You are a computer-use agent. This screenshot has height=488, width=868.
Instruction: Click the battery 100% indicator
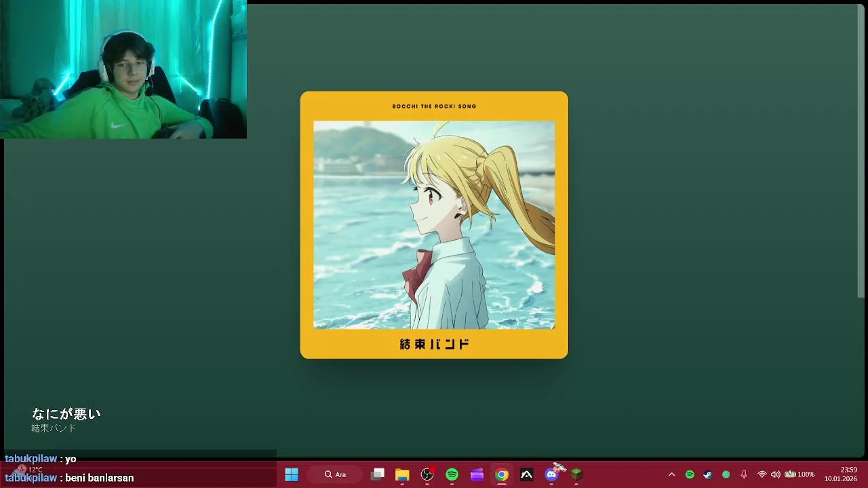(x=800, y=474)
